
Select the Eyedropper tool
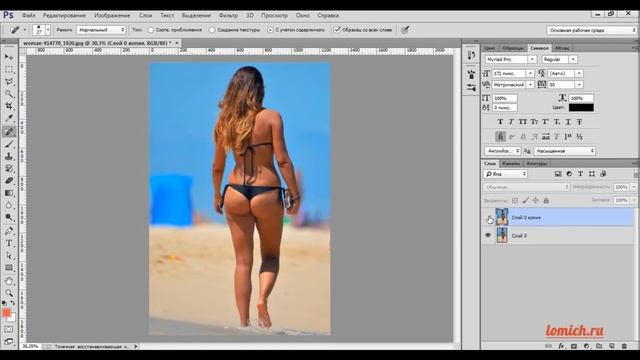coord(9,118)
